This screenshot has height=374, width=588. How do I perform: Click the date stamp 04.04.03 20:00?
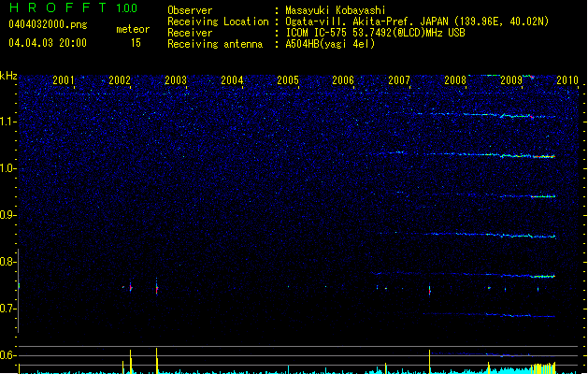click(x=48, y=43)
